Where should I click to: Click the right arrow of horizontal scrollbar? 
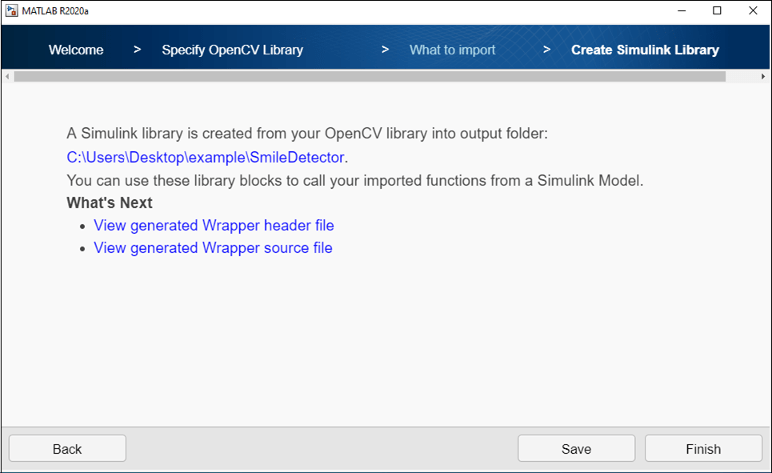click(x=763, y=76)
